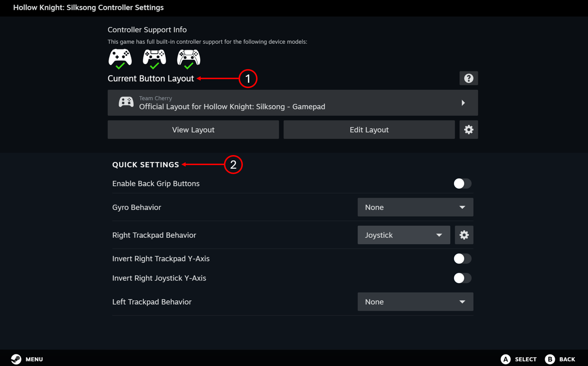Click the Team Cherry author text
Image resolution: width=588 pixels, height=366 pixels.
coord(156,98)
